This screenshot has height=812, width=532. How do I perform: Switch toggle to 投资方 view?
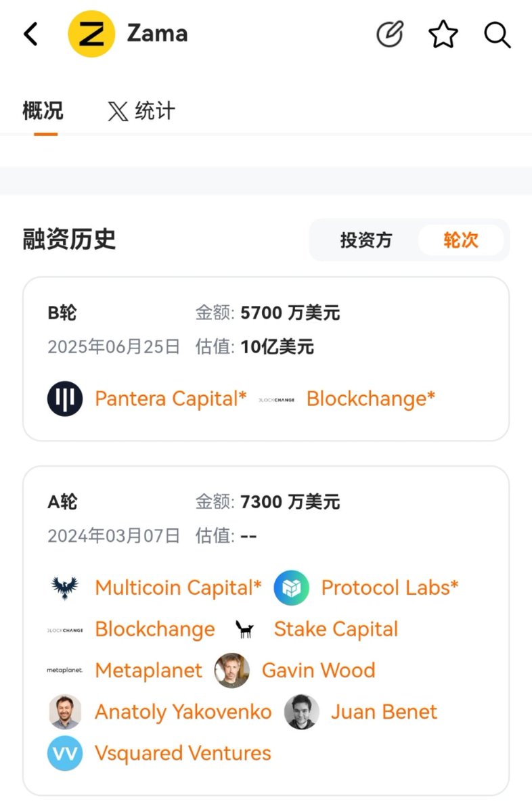366,240
